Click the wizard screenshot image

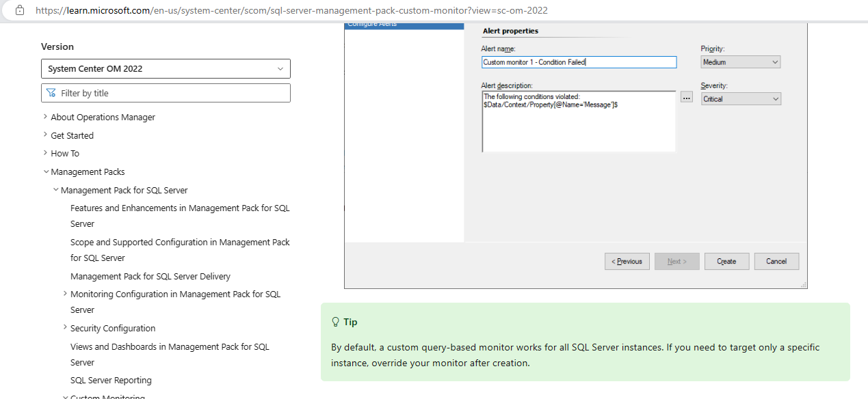pyautogui.click(x=575, y=156)
